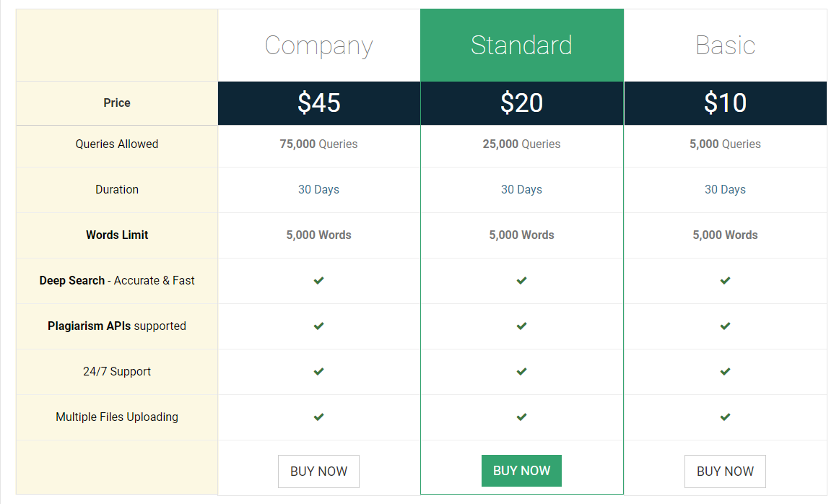The height and width of the screenshot is (504, 839).
Task: Click Standard plan 24/7 Support checkmark
Action: click(522, 371)
